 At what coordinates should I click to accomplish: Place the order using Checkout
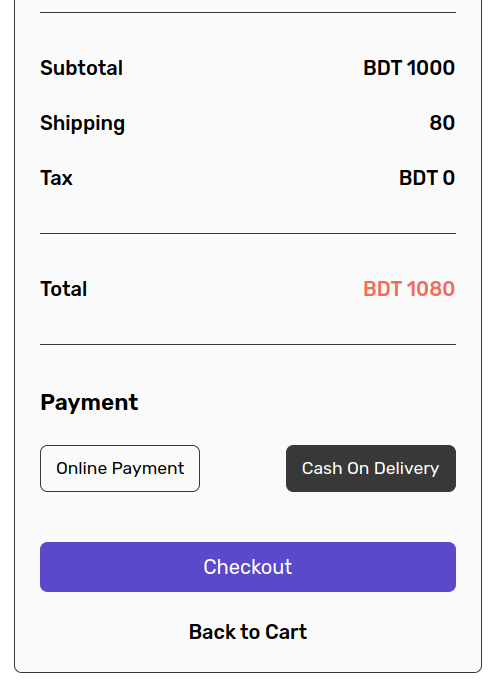click(x=248, y=567)
